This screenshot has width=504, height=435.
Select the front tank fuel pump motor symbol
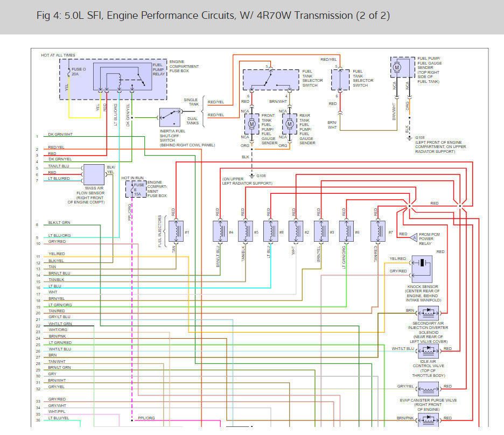251,124
